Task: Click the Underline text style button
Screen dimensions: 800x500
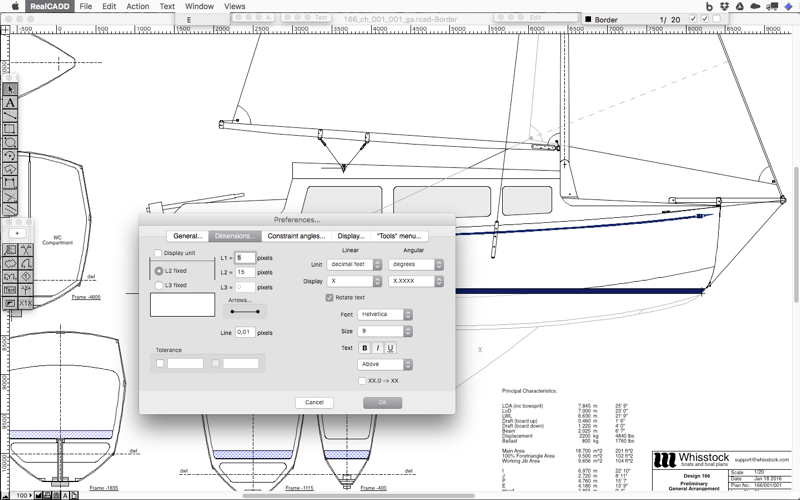Action: [390, 348]
